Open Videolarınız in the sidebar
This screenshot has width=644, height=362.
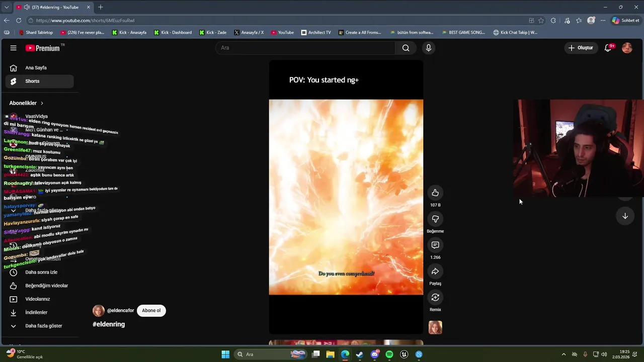(x=39, y=299)
